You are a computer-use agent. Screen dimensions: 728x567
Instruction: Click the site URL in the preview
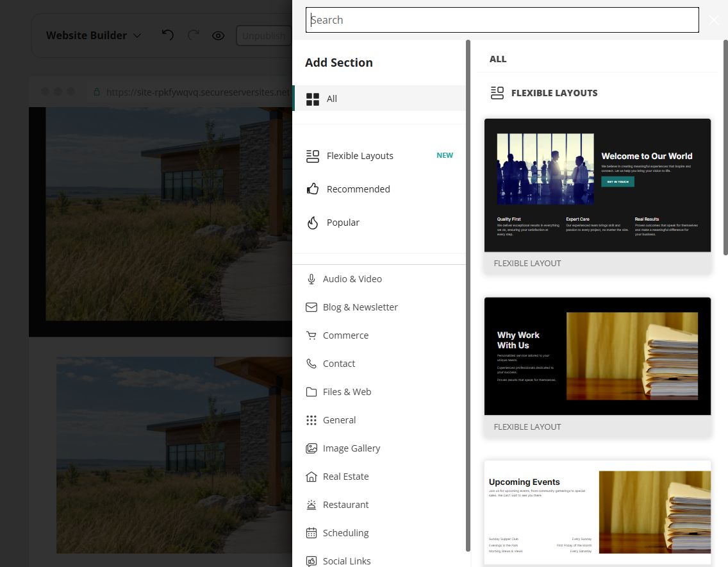[x=198, y=92]
